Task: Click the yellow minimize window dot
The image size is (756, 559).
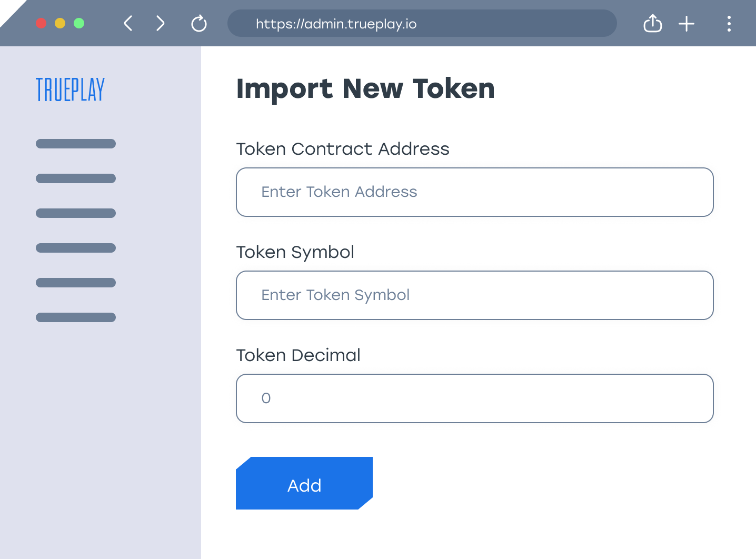Action: pyautogui.click(x=60, y=23)
